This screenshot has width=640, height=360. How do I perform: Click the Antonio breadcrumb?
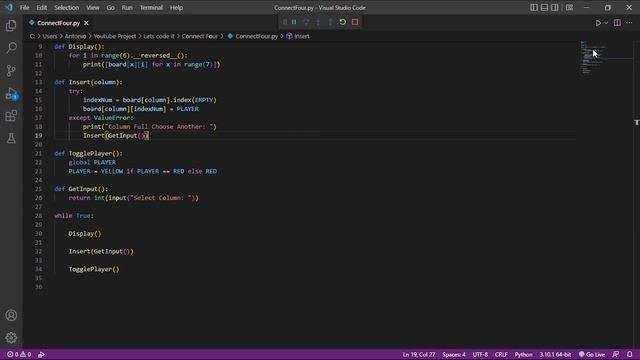tap(76, 36)
